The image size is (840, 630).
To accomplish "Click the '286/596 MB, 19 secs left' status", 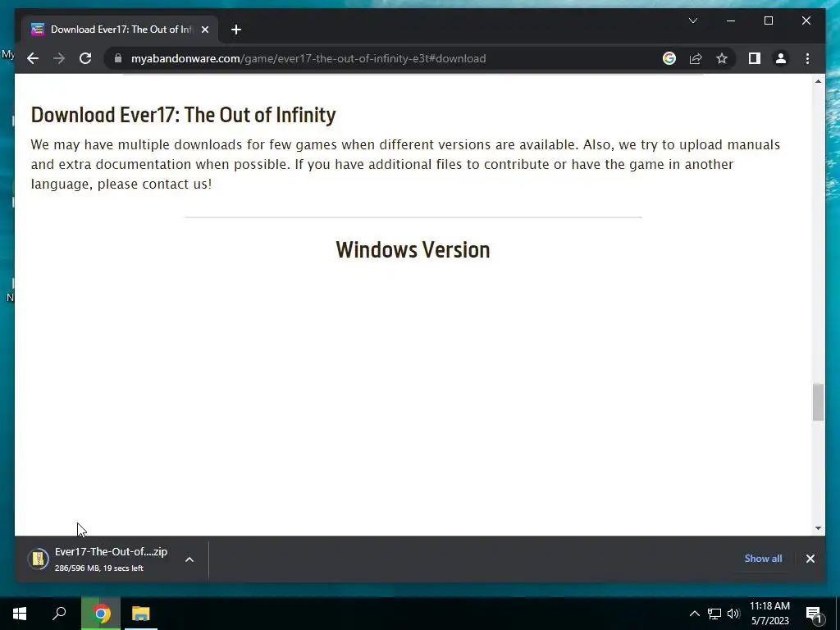I will point(98,568).
